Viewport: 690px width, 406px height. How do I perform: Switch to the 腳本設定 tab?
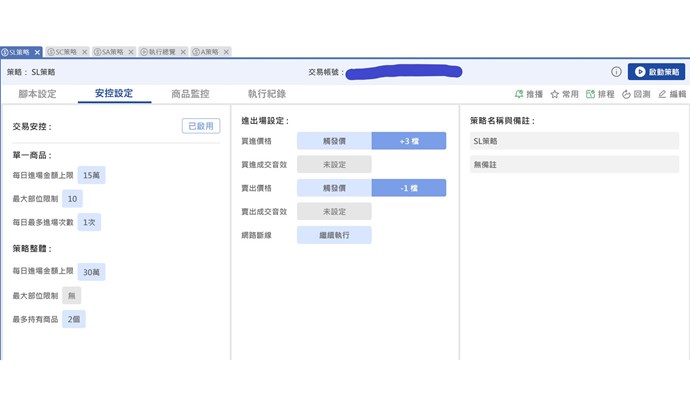click(x=37, y=94)
